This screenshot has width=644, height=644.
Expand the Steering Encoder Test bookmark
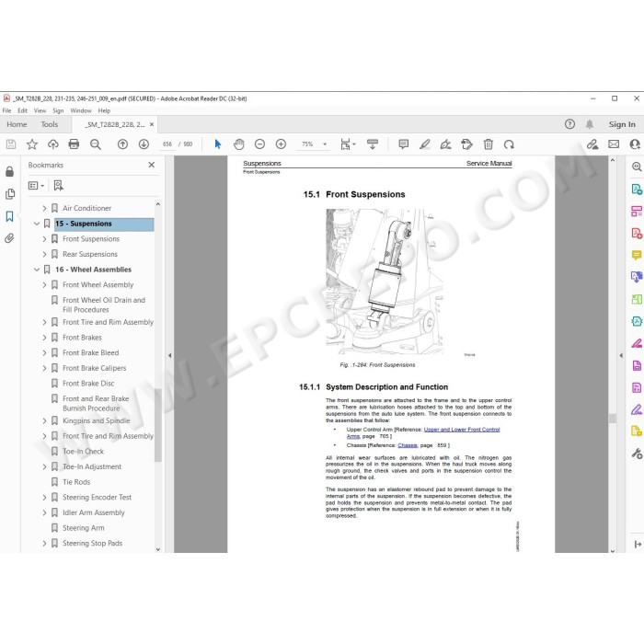click(44, 498)
